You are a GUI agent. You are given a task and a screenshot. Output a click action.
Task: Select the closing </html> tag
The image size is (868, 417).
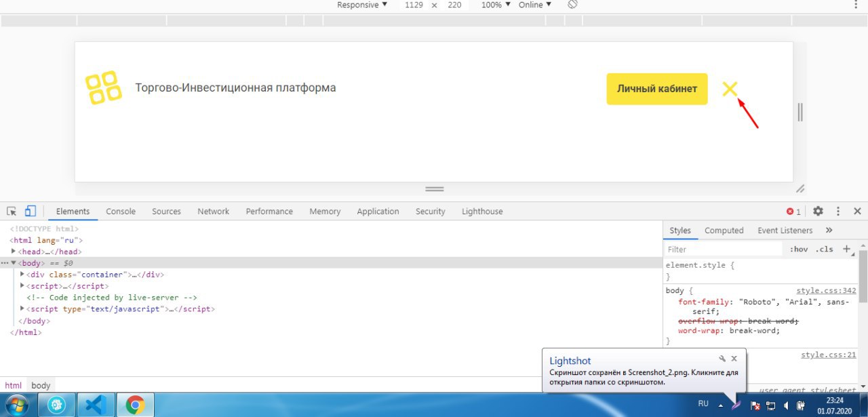click(x=25, y=332)
